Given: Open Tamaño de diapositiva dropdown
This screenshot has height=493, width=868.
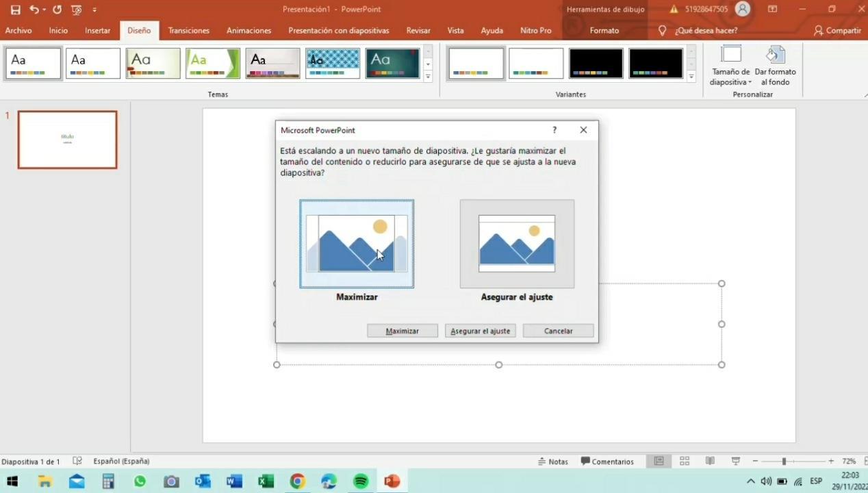Looking at the screenshot, I should (x=730, y=66).
